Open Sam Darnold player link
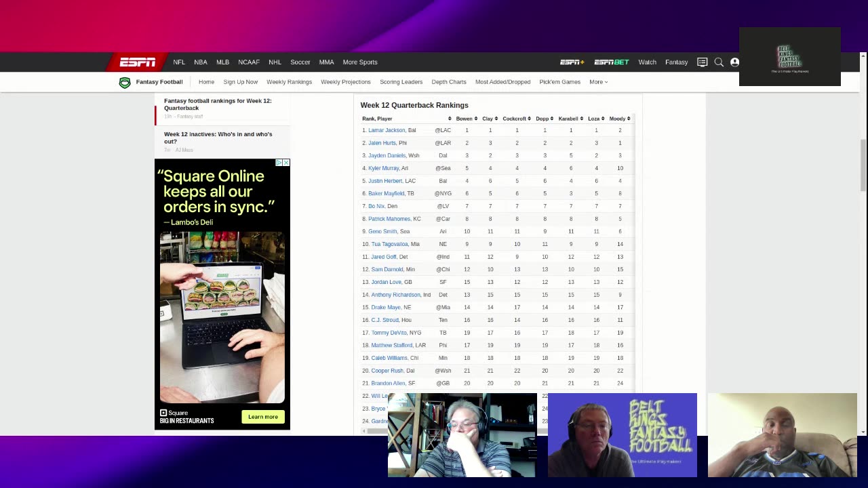The height and width of the screenshot is (488, 868). pos(387,270)
